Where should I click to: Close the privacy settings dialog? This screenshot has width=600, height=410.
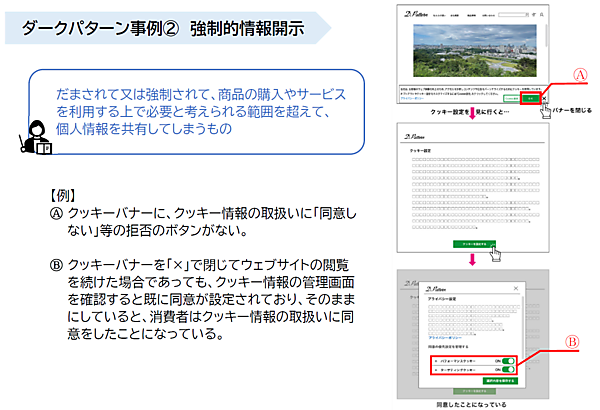pos(516,288)
